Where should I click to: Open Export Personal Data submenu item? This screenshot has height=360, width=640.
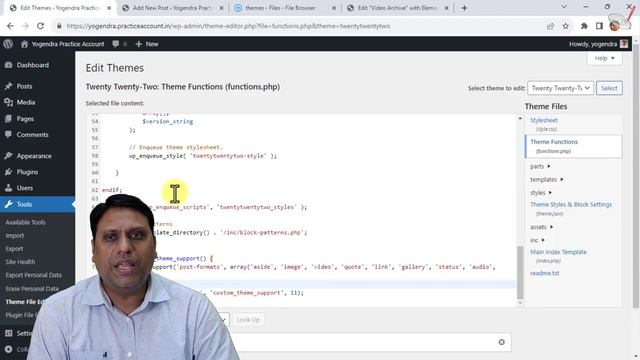pos(33,275)
